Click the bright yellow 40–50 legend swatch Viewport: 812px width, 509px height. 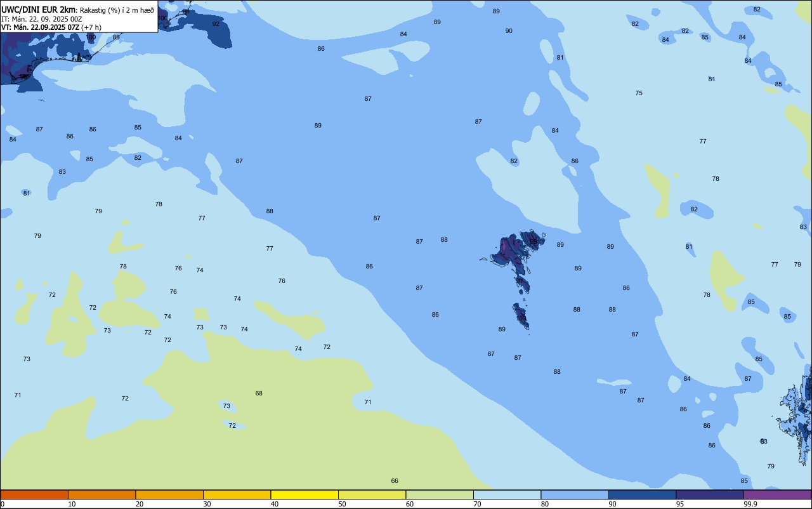click(x=304, y=494)
